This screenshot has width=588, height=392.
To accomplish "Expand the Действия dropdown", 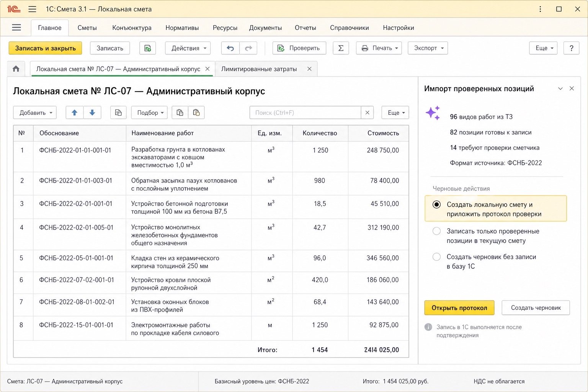I will pos(188,48).
